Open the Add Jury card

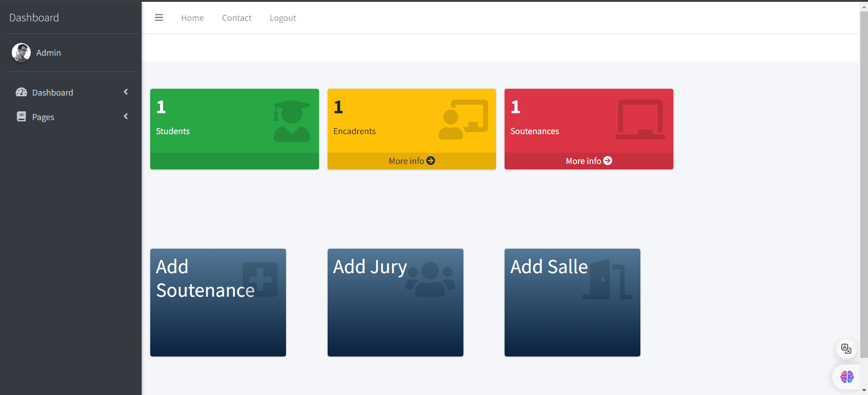point(396,303)
